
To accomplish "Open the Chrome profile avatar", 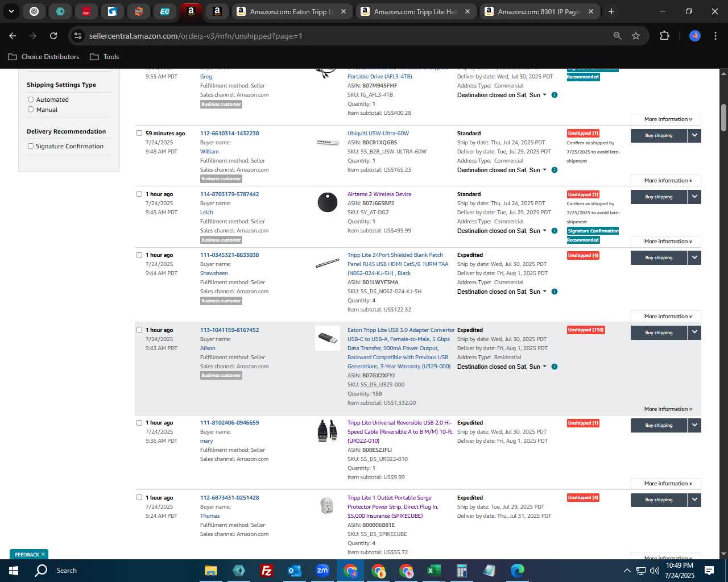I will pos(695,36).
